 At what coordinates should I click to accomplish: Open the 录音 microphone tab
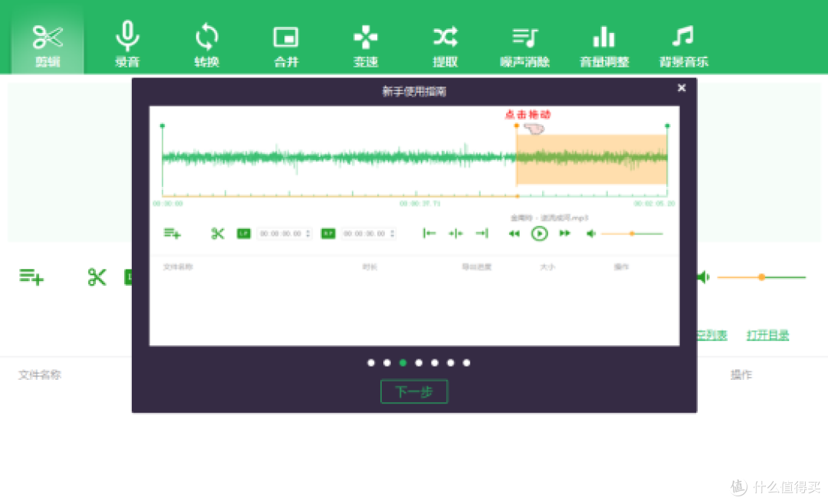[127, 45]
